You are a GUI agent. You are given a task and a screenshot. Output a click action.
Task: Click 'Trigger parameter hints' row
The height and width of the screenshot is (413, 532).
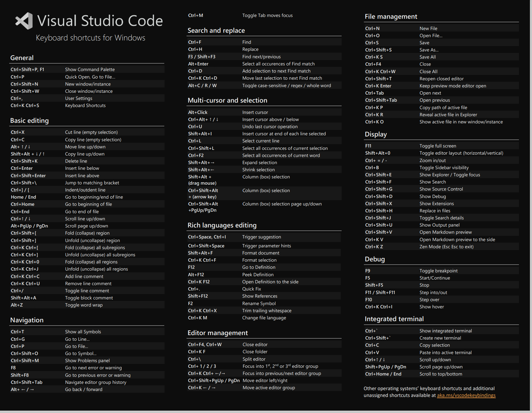pos(264,246)
